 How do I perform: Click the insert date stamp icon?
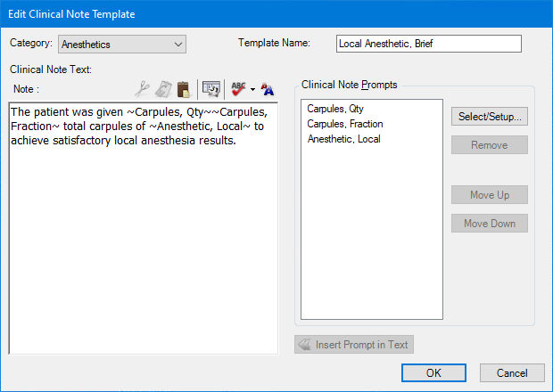click(x=211, y=88)
